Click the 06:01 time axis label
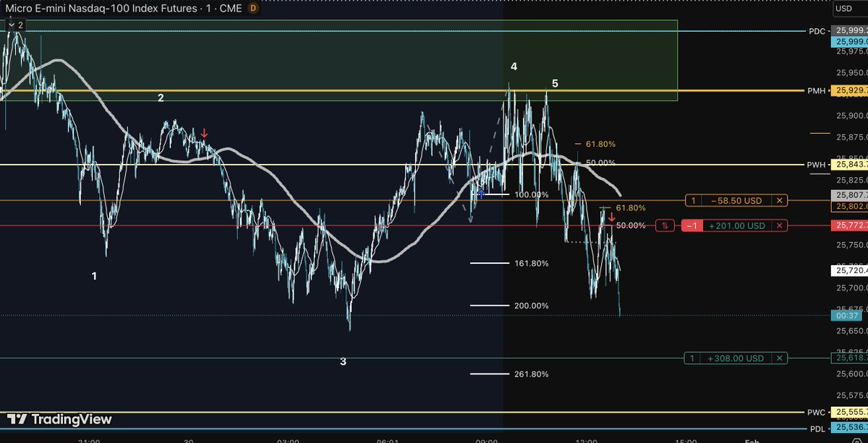The image size is (868, 443). point(388,439)
